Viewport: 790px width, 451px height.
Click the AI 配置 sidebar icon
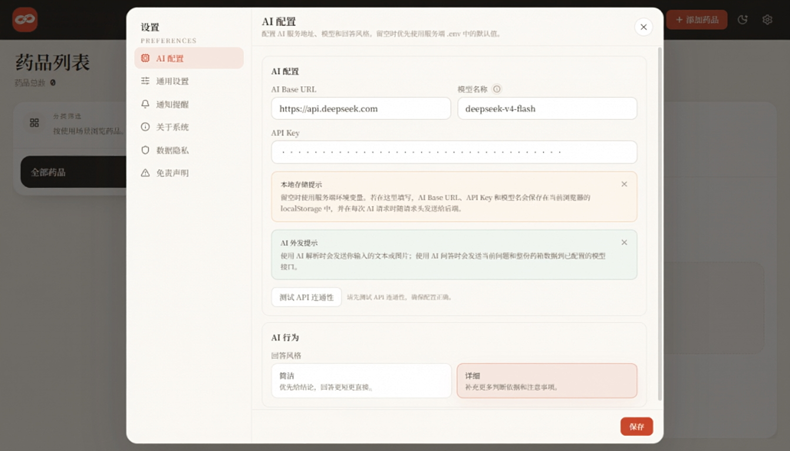[x=145, y=58]
